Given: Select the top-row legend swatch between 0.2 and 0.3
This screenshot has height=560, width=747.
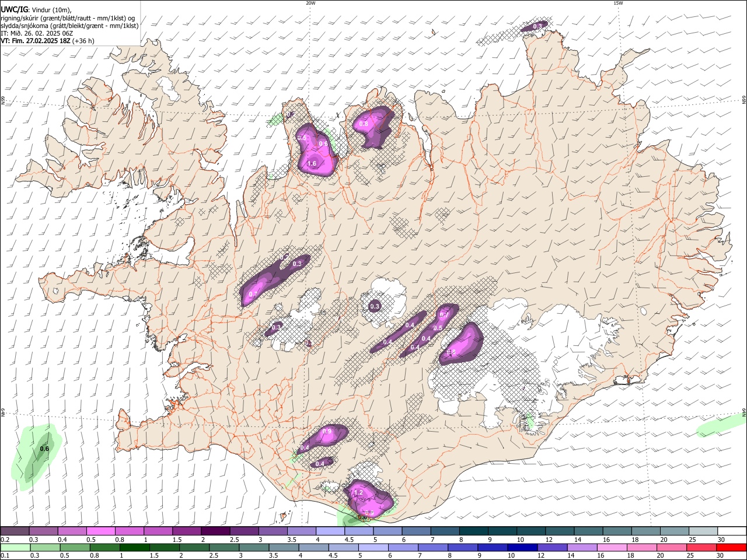Looking at the screenshot, I should click(x=15, y=531).
